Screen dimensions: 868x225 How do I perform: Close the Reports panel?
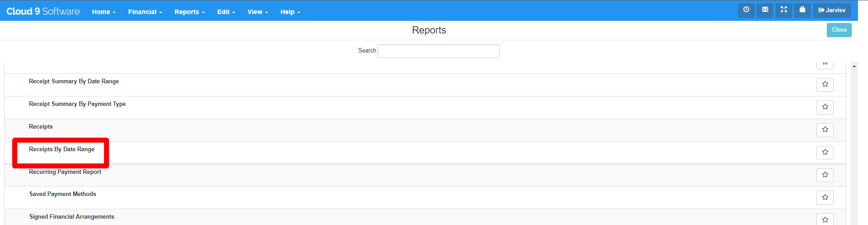pyautogui.click(x=839, y=30)
